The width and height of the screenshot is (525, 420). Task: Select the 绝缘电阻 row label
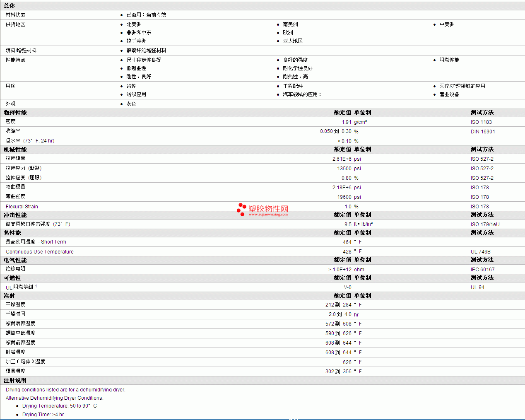pyautogui.click(x=16, y=269)
